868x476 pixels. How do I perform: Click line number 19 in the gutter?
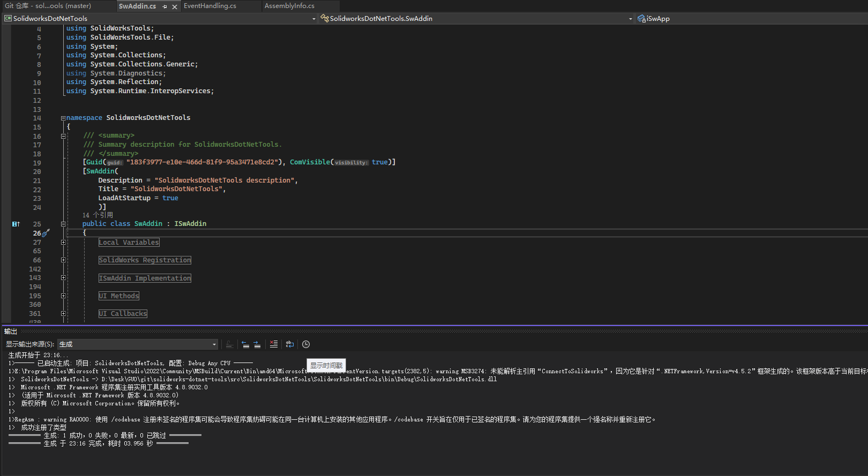tap(37, 163)
